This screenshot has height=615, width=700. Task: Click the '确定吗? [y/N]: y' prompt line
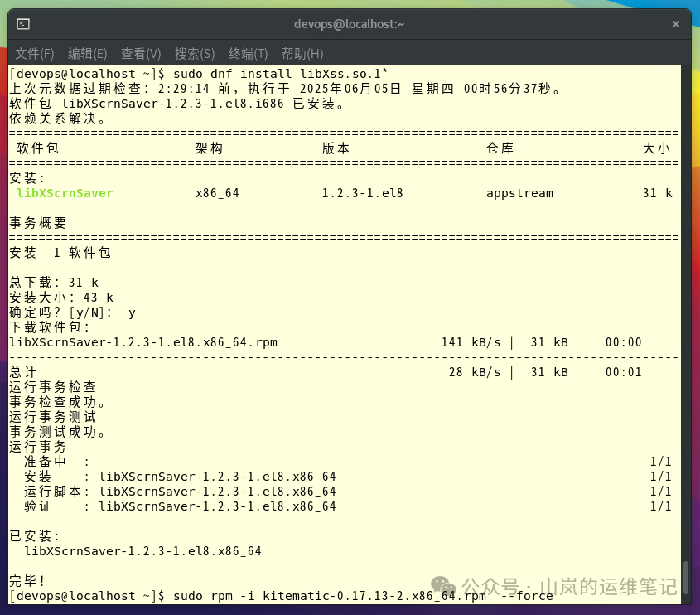[x=72, y=312]
